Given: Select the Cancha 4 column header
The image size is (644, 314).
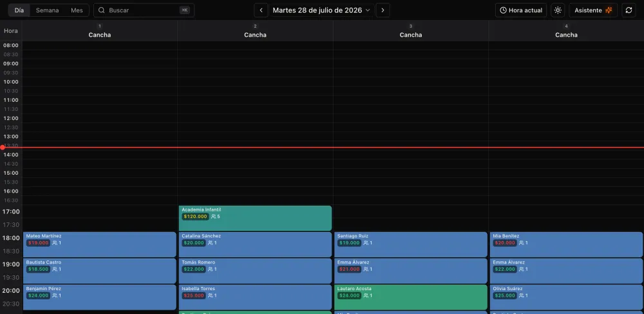Looking at the screenshot, I should pyautogui.click(x=566, y=31).
